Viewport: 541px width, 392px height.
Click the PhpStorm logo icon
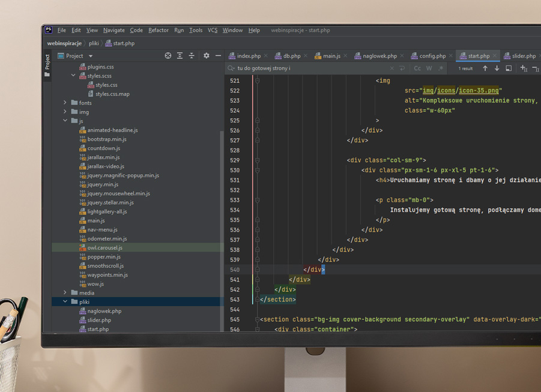click(49, 30)
